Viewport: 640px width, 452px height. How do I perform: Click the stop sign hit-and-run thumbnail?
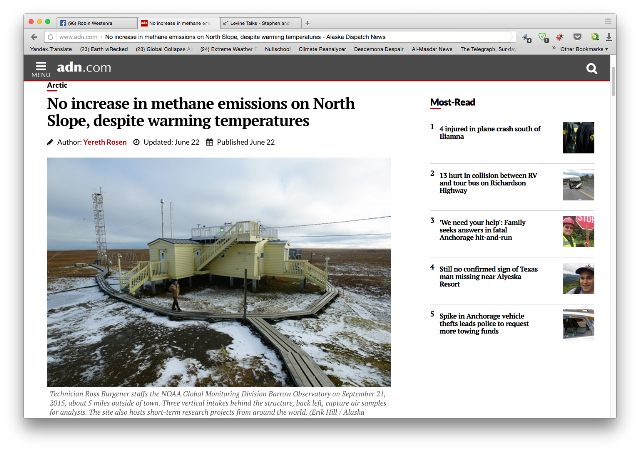(x=578, y=232)
